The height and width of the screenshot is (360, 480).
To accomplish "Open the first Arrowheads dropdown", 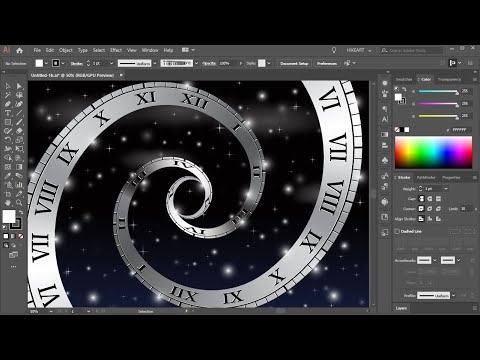I will tap(435, 260).
